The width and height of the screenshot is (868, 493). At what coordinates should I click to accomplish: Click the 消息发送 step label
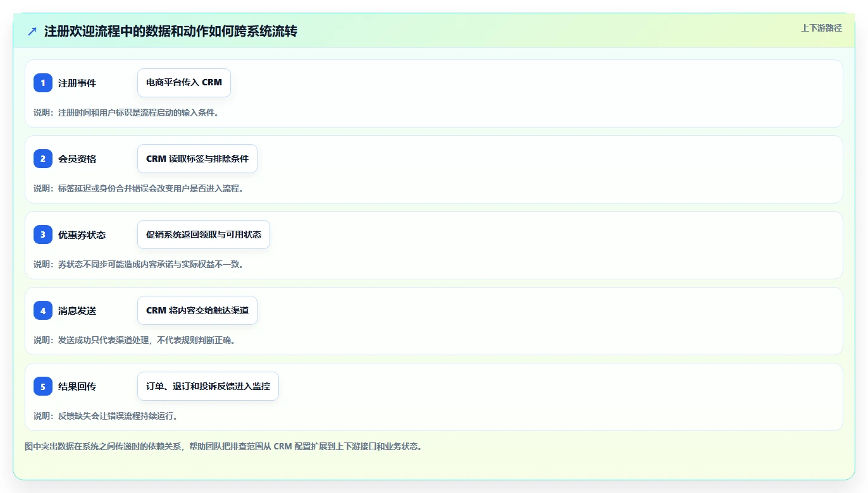[x=77, y=310]
